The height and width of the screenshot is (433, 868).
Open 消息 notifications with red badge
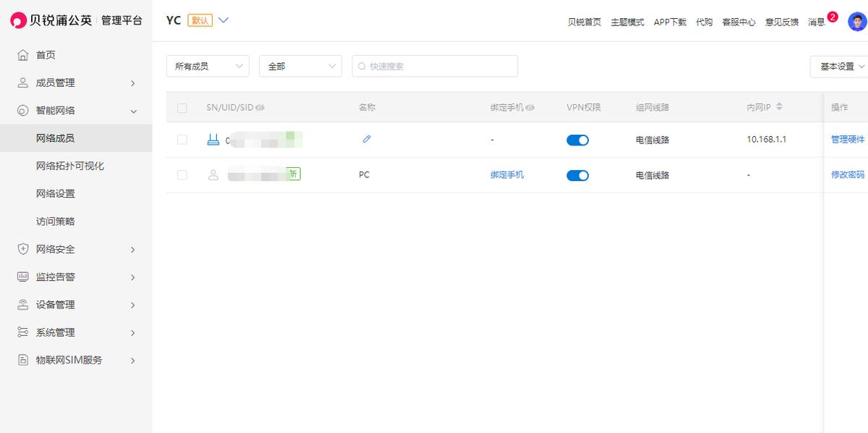coord(817,22)
